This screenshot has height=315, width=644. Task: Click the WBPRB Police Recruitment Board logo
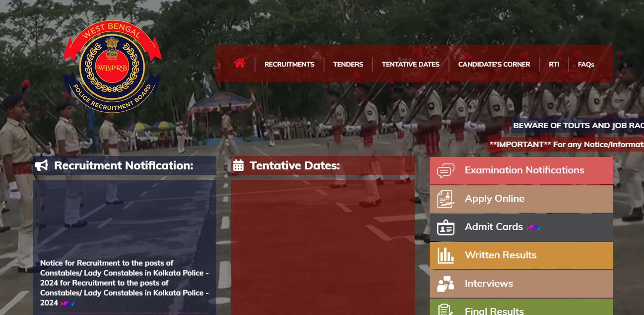[x=112, y=67]
